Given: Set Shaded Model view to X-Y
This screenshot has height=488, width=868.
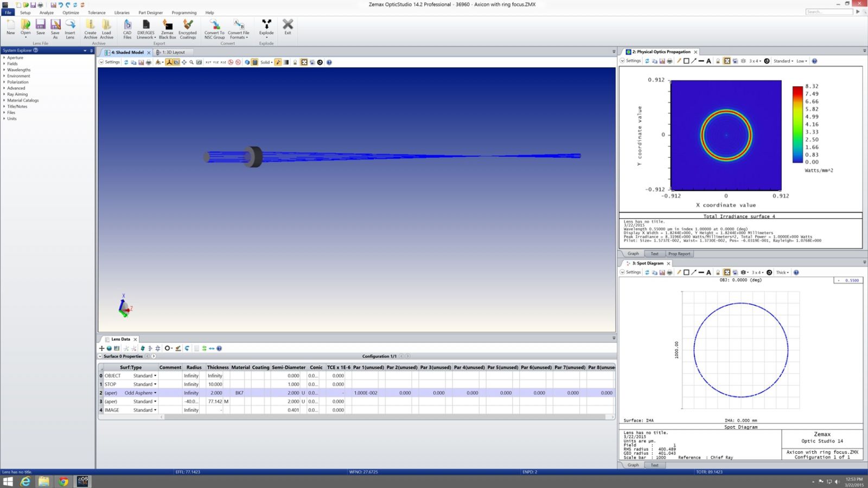Looking at the screenshot, I should click(208, 62).
